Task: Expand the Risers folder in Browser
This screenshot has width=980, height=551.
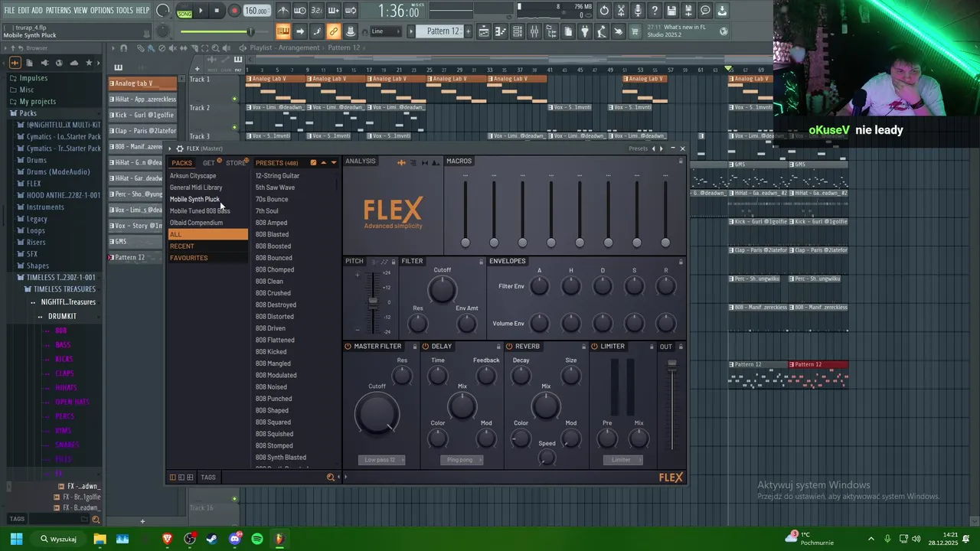Action: point(37,242)
